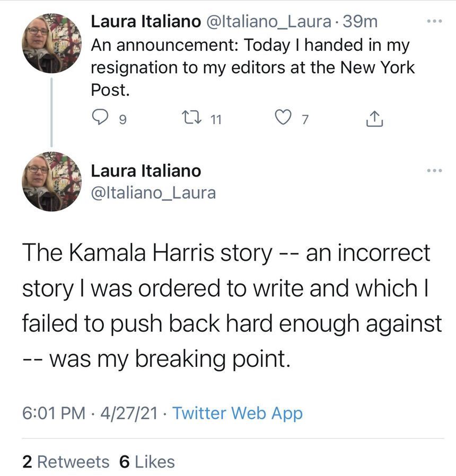Click the share upload arrow icon

pyautogui.click(x=374, y=119)
